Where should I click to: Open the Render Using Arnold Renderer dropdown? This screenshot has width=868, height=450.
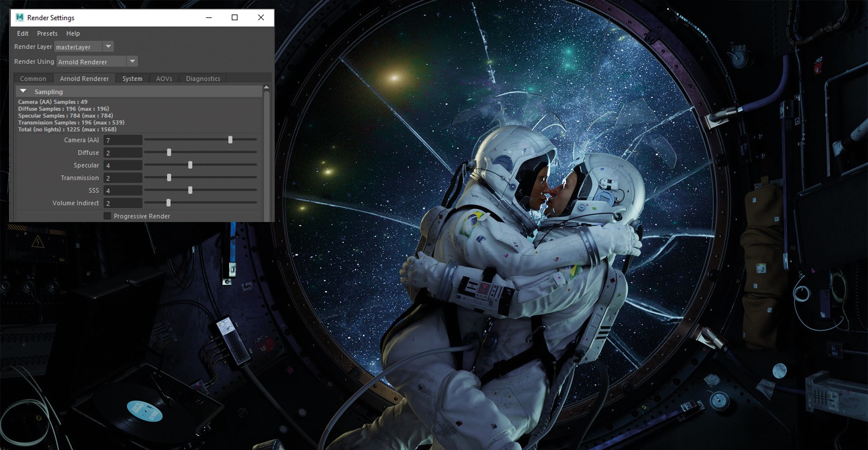point(132,62)
